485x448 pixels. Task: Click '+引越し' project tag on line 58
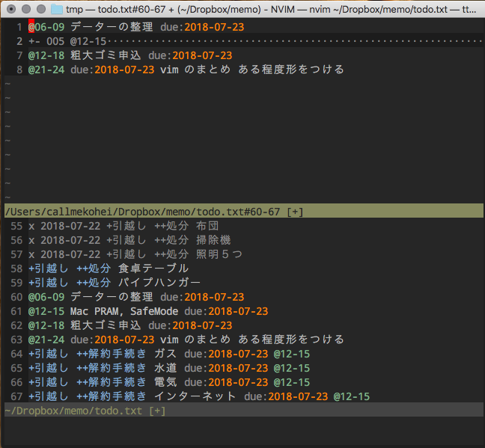tap(48, 269)
